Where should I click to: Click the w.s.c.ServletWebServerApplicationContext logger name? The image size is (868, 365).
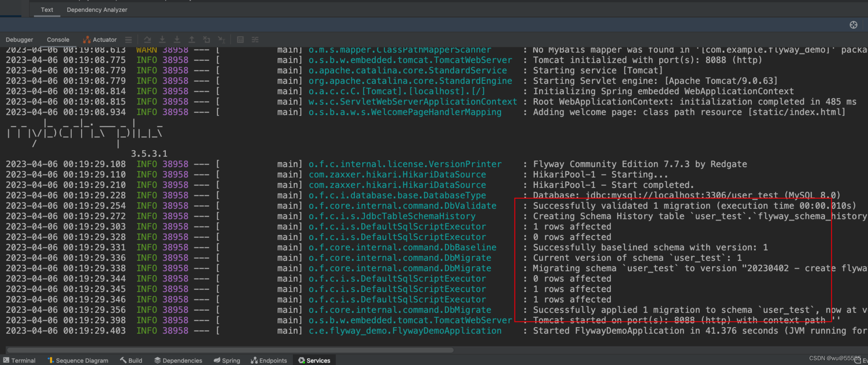(x=413, y=102)
